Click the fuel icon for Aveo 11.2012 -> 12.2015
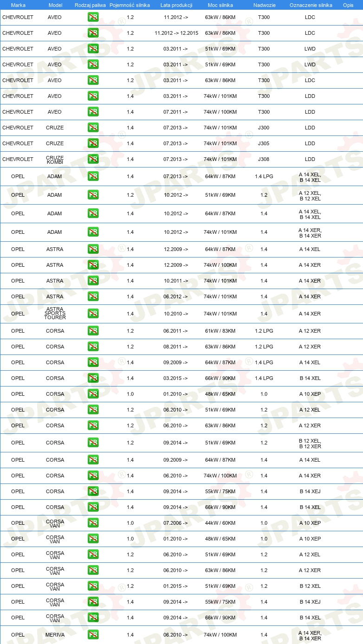The width and height of the screenshot is (363, 644). [93, 33]
